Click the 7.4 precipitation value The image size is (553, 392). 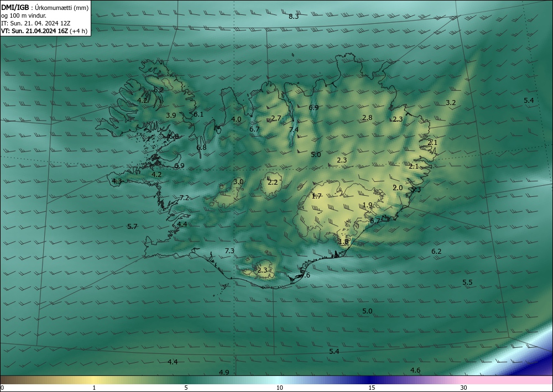point(294,130)
